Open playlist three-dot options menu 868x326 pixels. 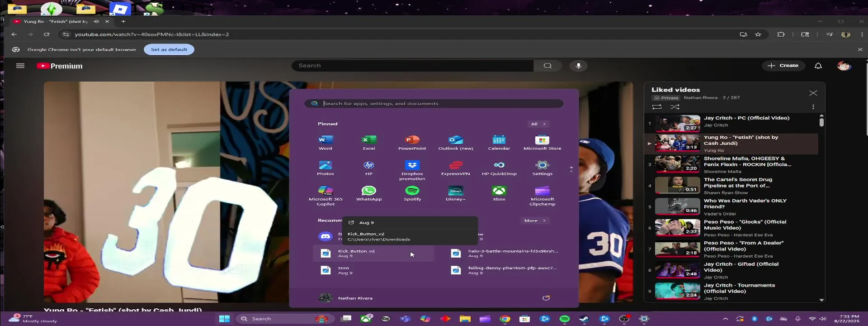813,107
